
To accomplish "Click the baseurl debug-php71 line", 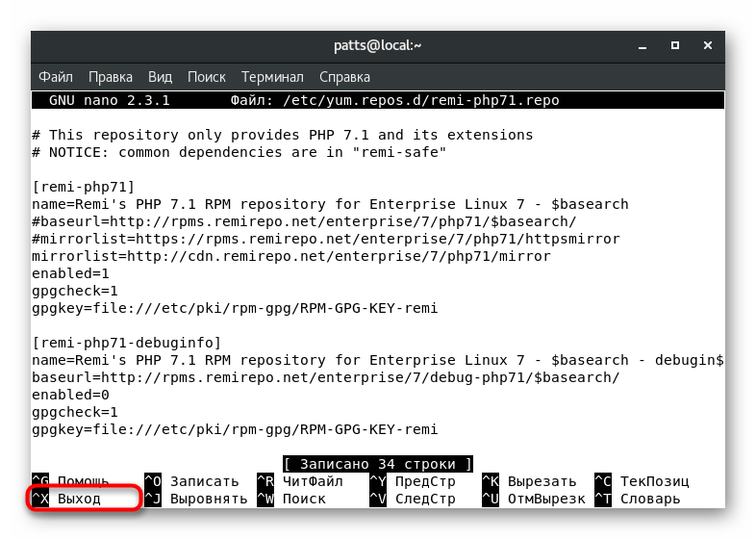I will [x=326, y=378].
